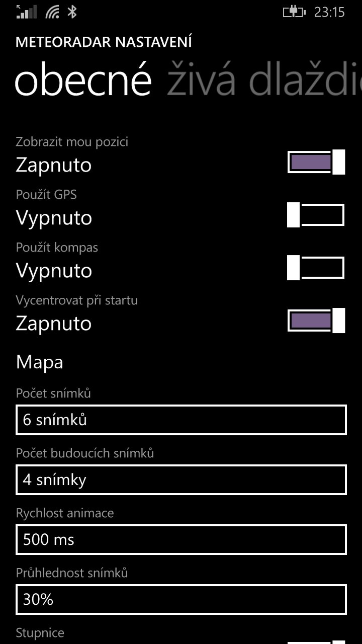Toggle the partially visible Stupnice switch
The height and width of the screenshot is (644, 362).
(x=316, y=642)
